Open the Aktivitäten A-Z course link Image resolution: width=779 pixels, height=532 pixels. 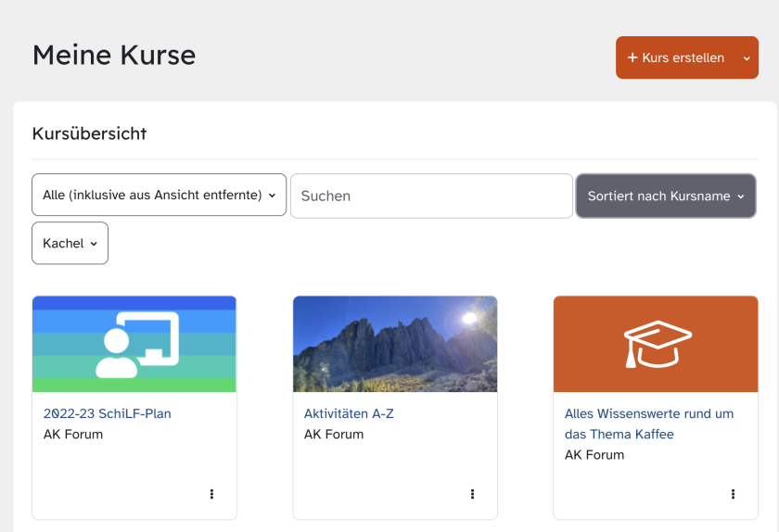point(349,413)
